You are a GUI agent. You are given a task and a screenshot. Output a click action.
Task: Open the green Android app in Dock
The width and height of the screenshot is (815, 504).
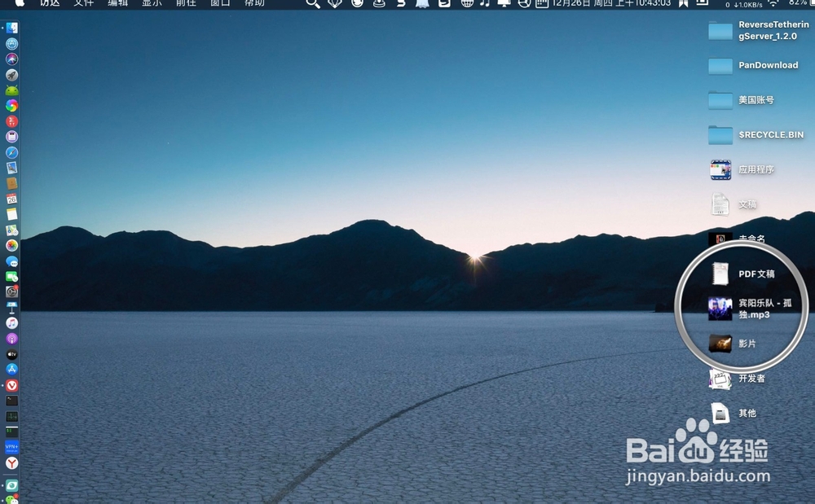click(12, 90)
